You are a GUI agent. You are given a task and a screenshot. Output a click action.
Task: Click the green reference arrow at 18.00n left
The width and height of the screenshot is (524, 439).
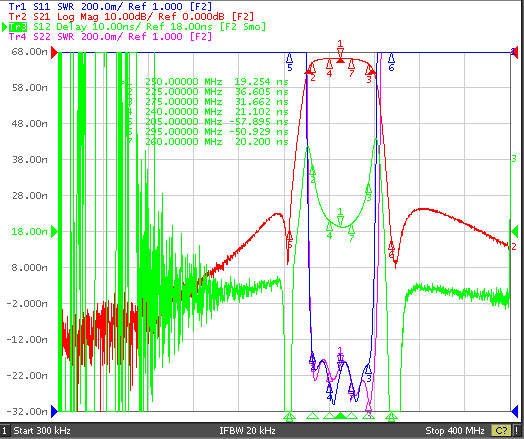54,232
